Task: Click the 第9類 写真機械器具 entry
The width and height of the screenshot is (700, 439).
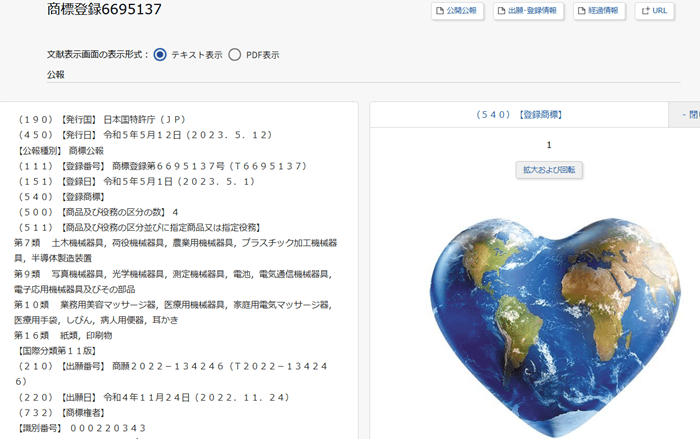Action: pos(173,281)
